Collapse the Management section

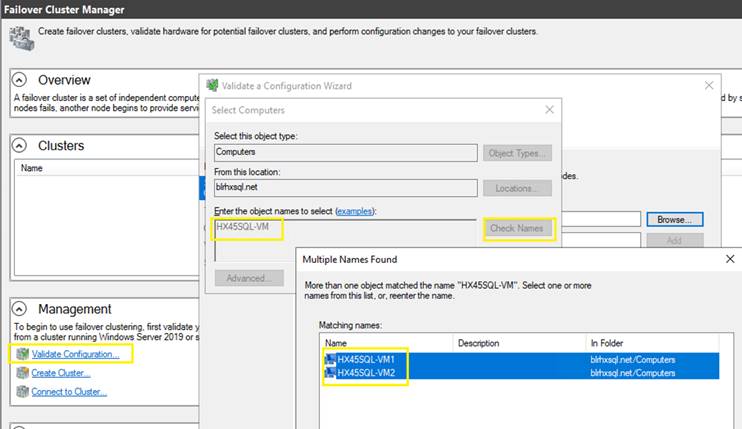(x=19, y=309)
